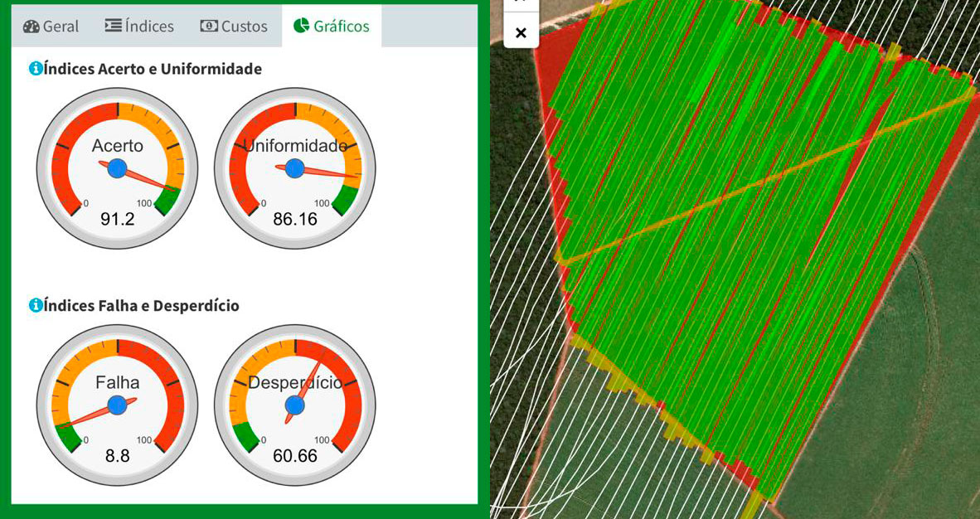Open the Geral tab
The width and height of the screenshot is (980, 519).
click(x=51, y=27)
